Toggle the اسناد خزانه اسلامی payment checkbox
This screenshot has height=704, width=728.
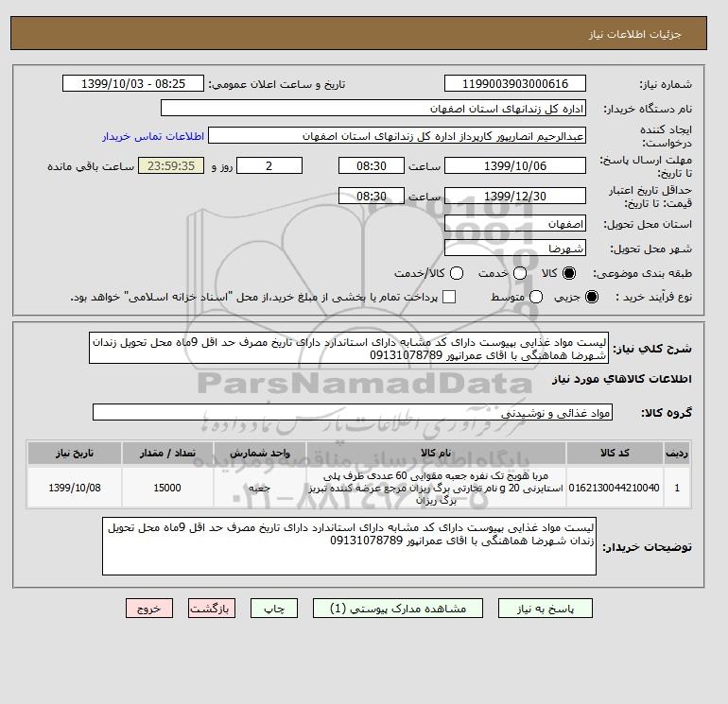pos(449,297)
